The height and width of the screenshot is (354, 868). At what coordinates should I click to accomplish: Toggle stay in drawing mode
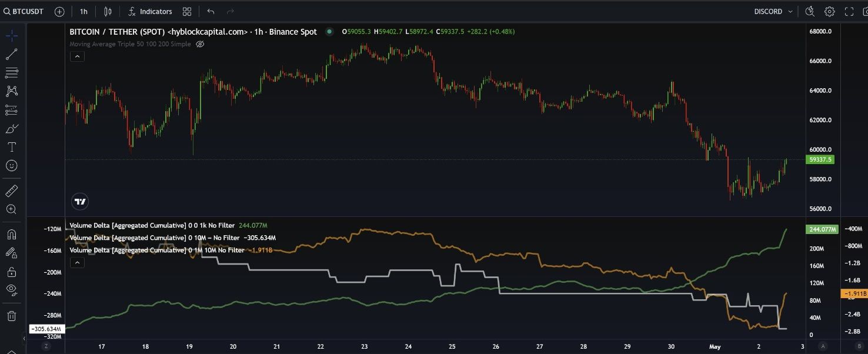pyautogui.click(x=11, y=253)
